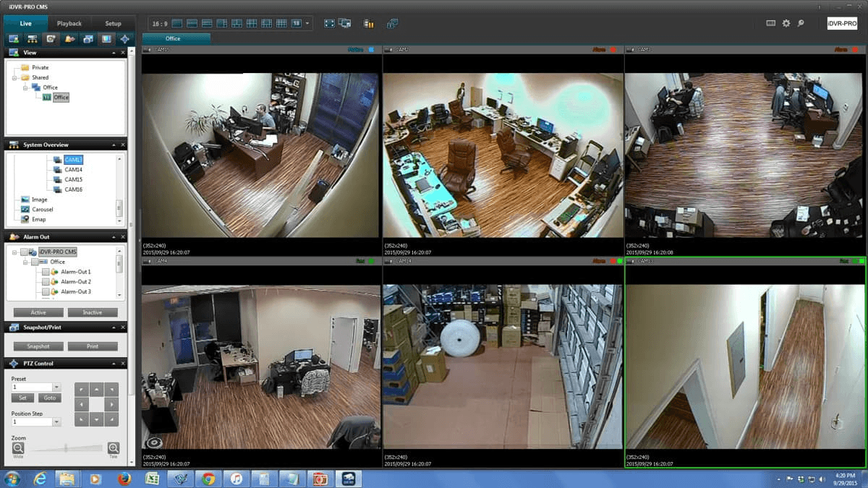Image resolution: width=868 pixels, height=488 pixels.
Task: Open the PTZ tracker icon on the toolbar
Action: pos(124,38)
